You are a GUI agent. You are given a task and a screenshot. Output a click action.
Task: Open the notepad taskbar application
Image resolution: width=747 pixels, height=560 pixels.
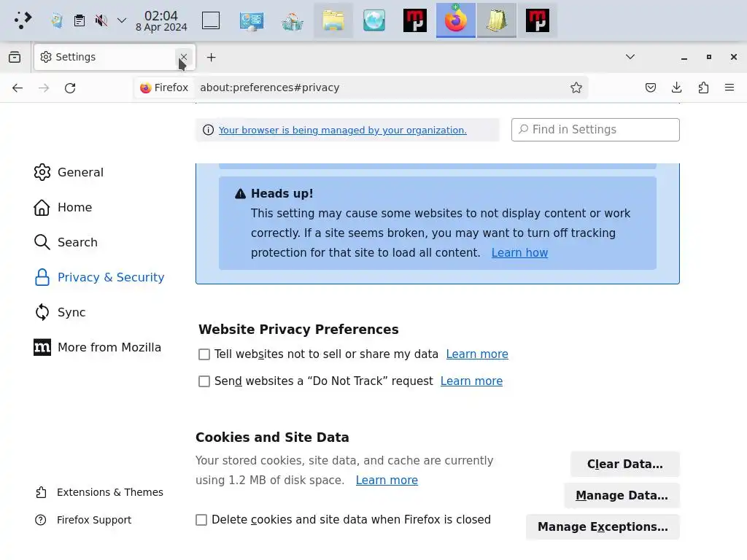point(496,20)
